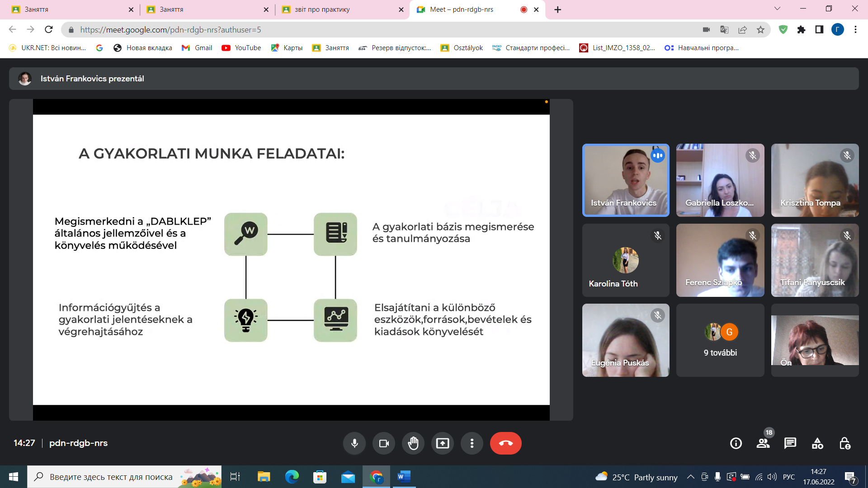Toggle the microphone on or off
Image resolution: width=868 pixels, height=488 pixels.
click(x=354, y=443)
